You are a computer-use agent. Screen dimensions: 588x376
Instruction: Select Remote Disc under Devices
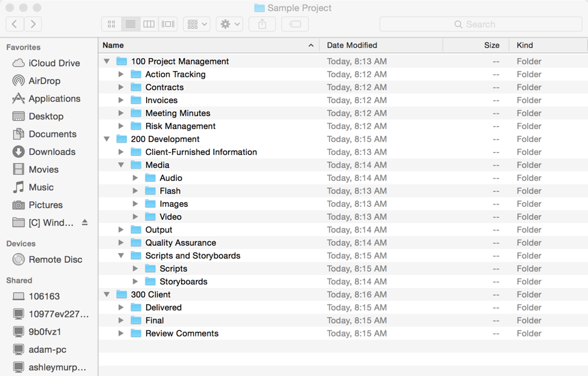coord(47,259)
